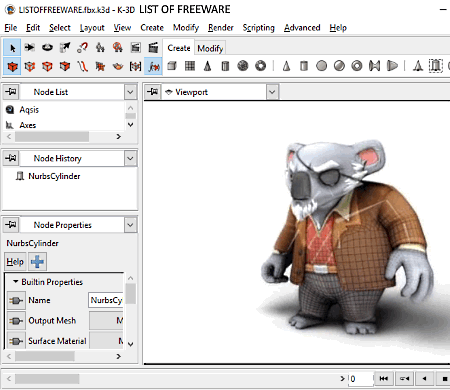
Task: Create a PolyCube from toolbar
Action: click(172, 66)
